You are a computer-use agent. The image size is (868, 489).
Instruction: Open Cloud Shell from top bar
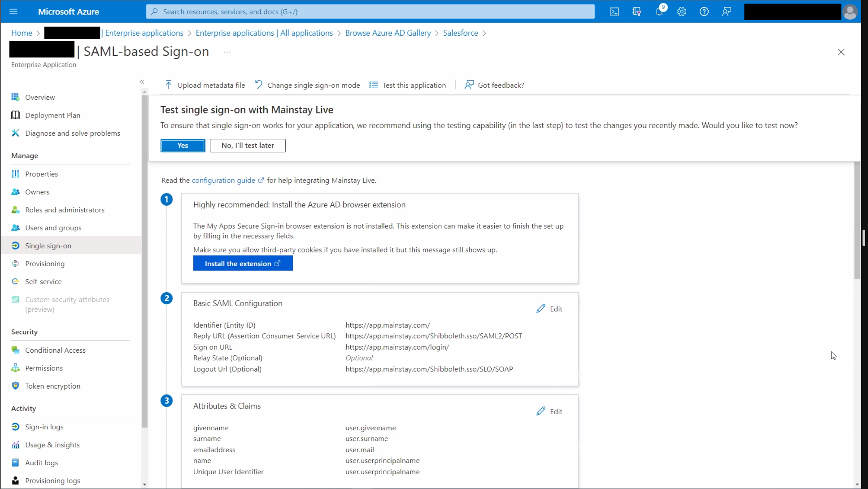(614, 12)
